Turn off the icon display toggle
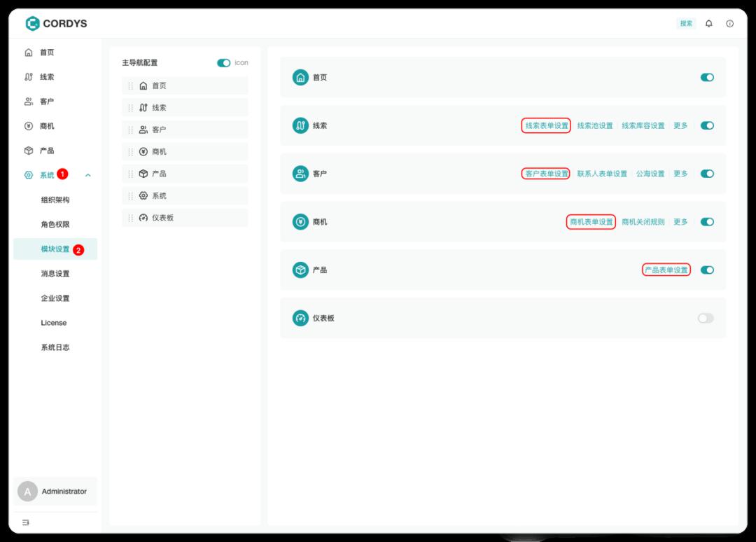Screen dimensions: 756x542 (x=224, y=63)
